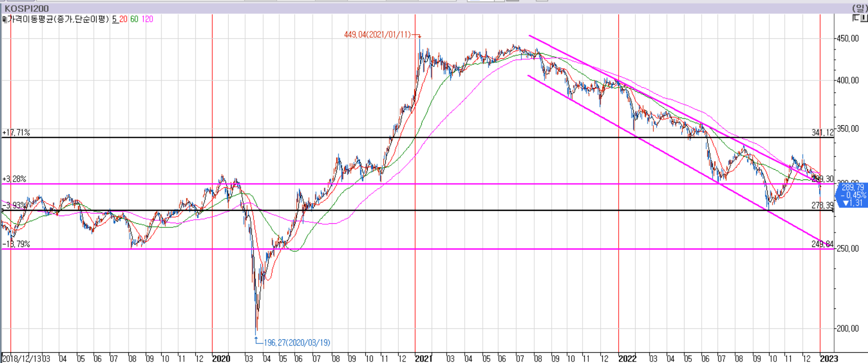868x363 pixels.
Task: Select the 278,39 line value label
Action: click(x=822, y=205)
